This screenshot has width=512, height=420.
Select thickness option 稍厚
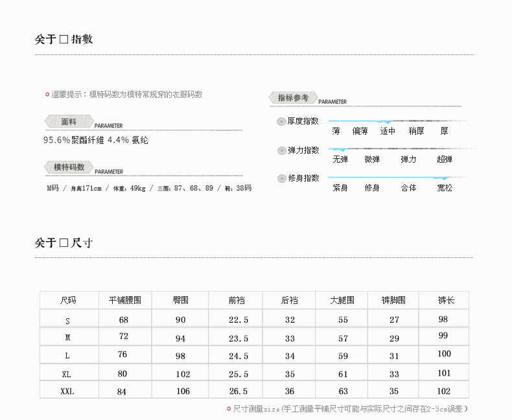pos(416,132)
